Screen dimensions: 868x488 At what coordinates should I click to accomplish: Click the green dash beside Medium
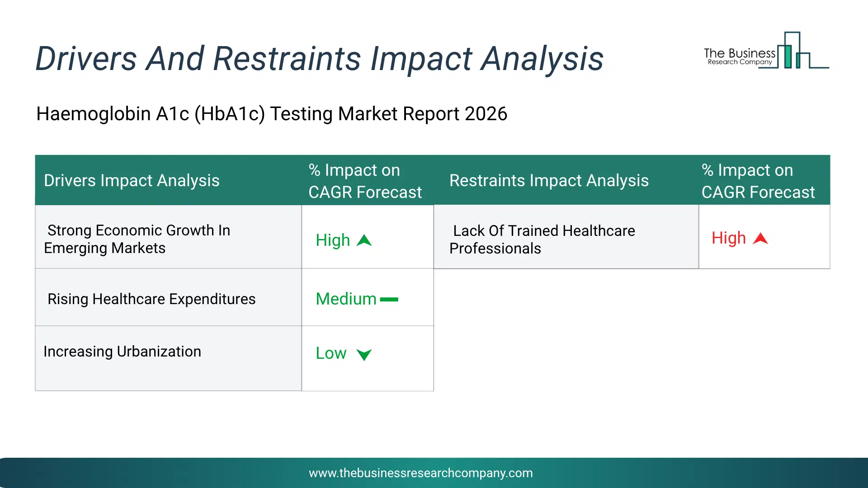coord(389,299)
